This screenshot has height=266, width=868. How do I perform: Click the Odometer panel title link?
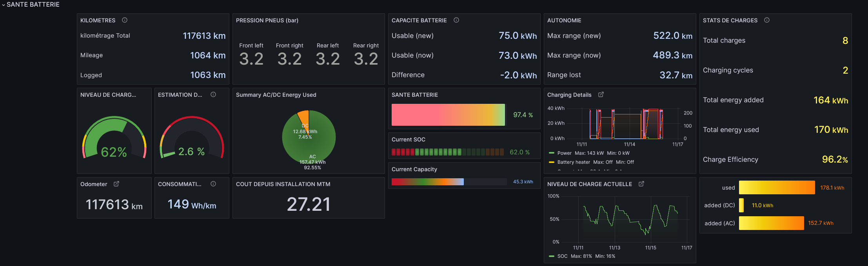click(x=94, y=184)
